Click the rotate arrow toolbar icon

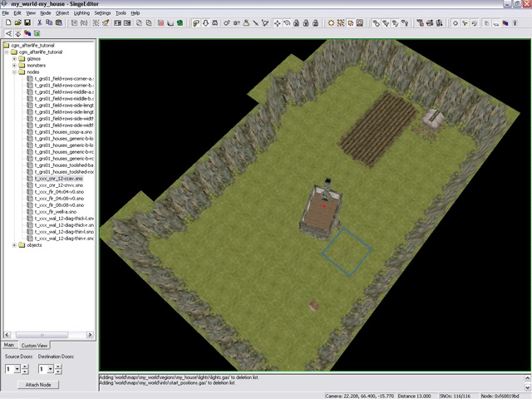[287, 23]
